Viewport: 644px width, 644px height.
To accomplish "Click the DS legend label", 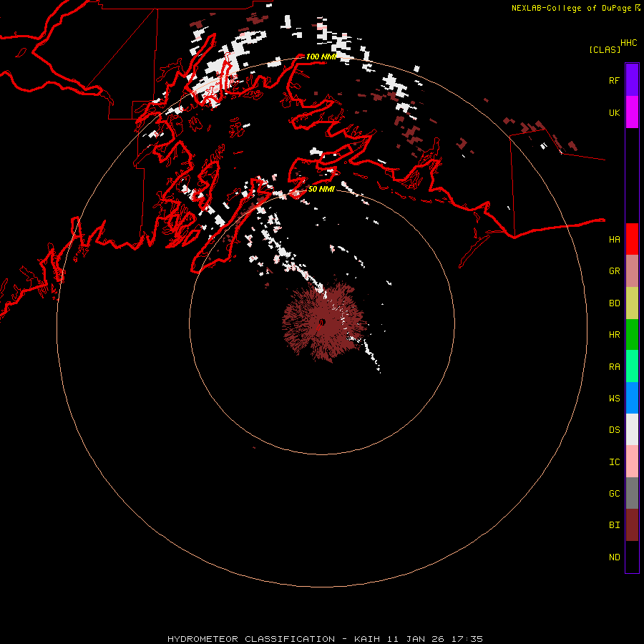I will pos(614,430).
